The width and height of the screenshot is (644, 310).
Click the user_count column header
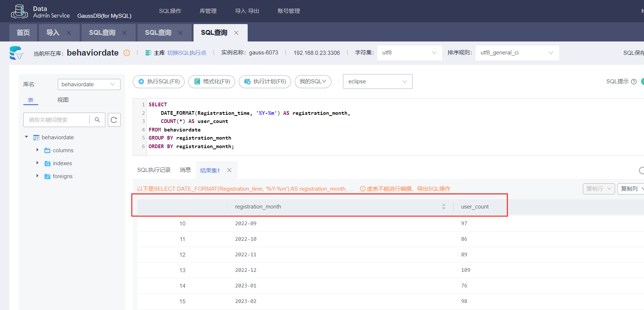475,207
